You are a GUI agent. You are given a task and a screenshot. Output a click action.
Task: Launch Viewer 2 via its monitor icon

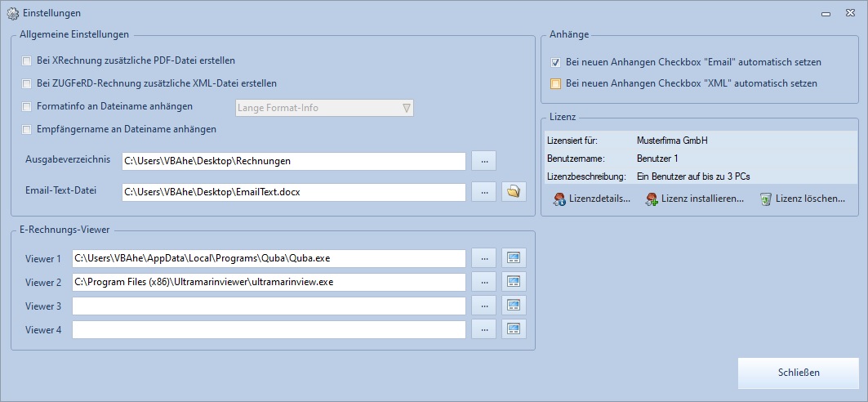point(514,282)
